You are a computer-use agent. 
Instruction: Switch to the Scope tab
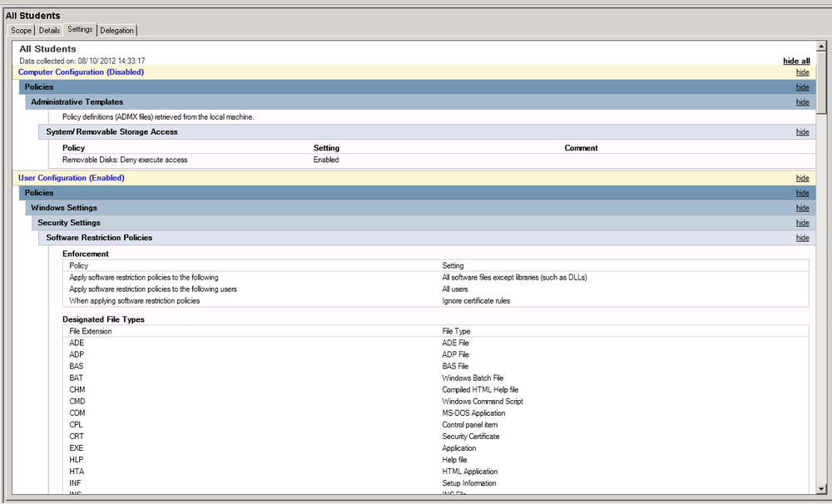pyautogui.click(x=22, y=31)
